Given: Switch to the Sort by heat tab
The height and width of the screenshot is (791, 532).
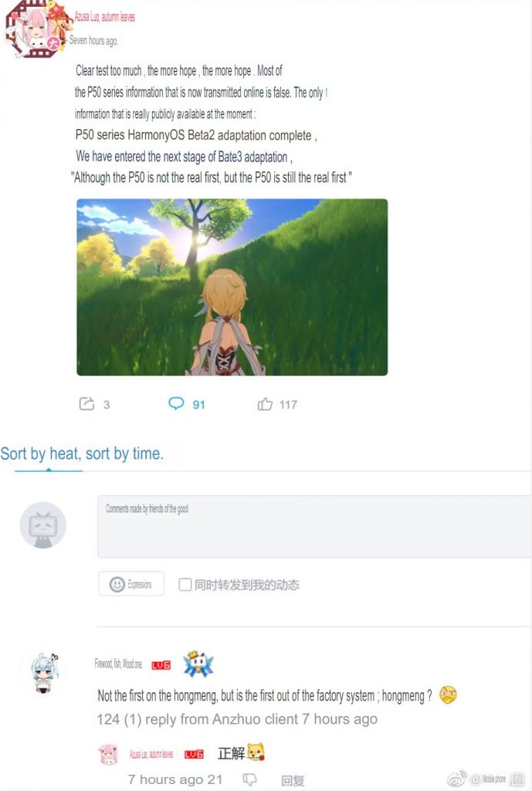Looking at the screenshot, I should (x=40, y=454).
